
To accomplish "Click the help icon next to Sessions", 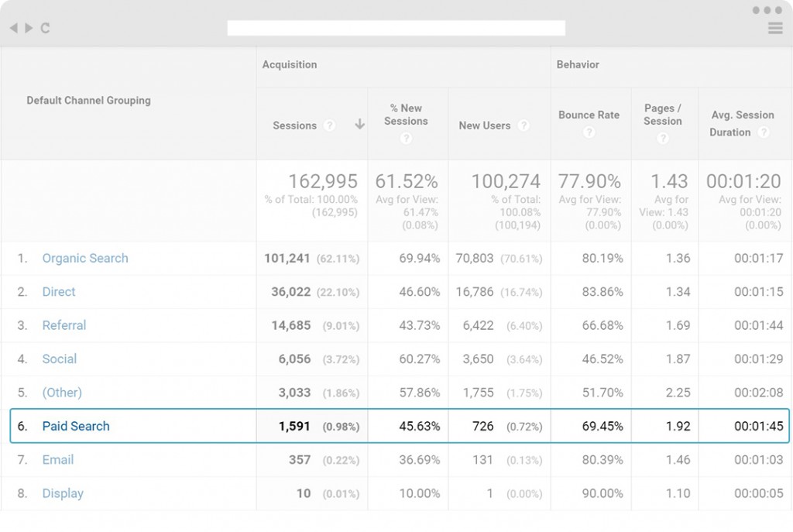I will 330,125.
